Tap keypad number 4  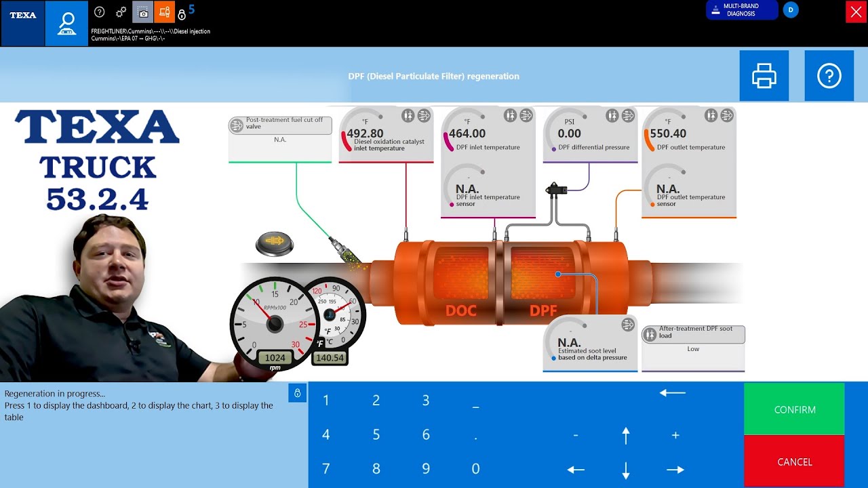[x=325, y=434]
